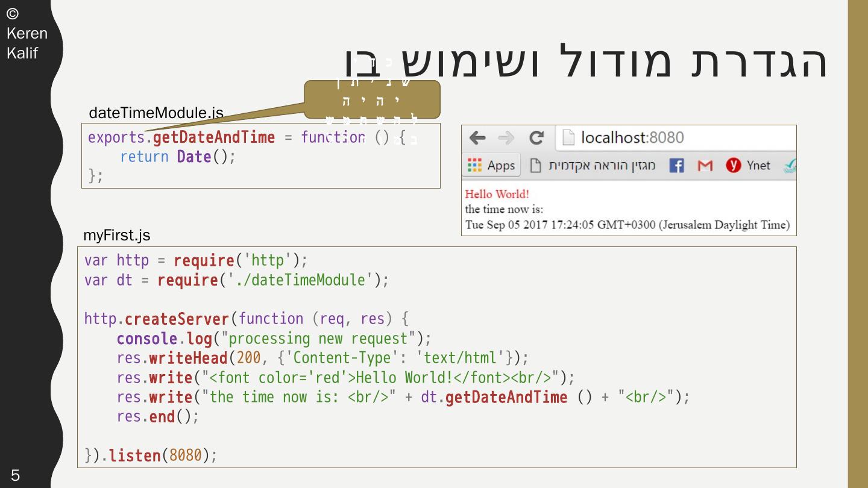The width and height of the screenshot is (868, 488).
Task: Click the 'Apps' bookmark label
Action: tap(501, 165)
